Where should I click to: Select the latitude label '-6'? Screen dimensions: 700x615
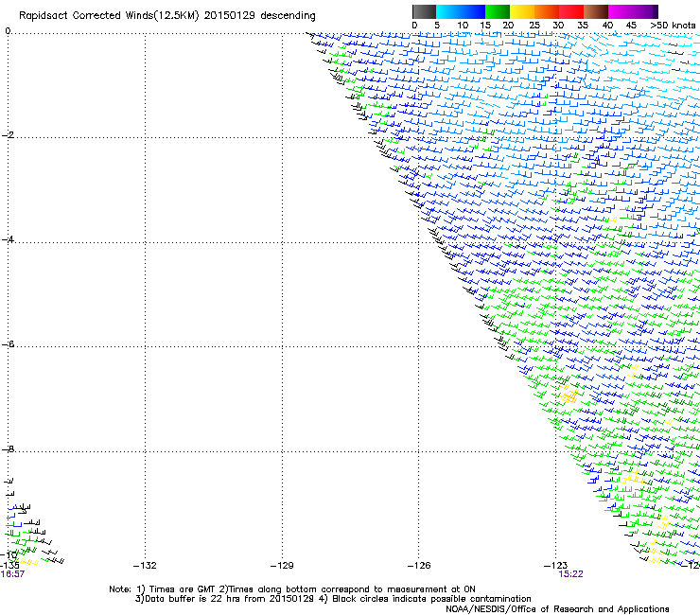coord(8,343)
